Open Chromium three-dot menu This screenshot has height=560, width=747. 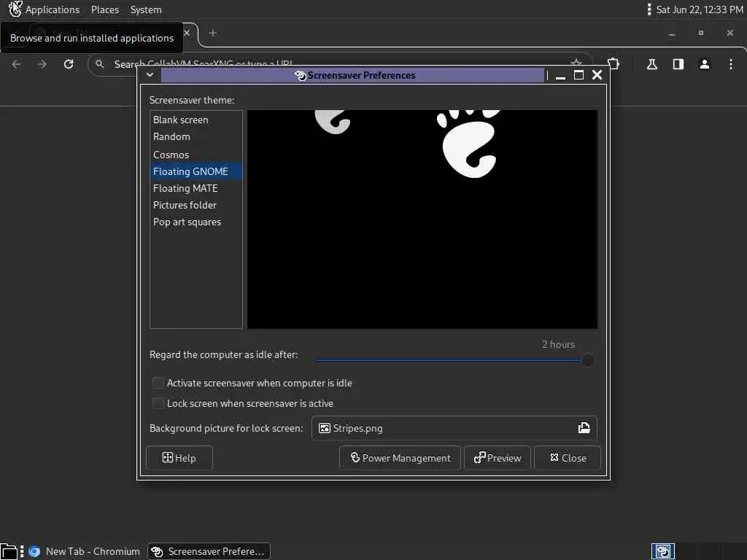point(731,64)
